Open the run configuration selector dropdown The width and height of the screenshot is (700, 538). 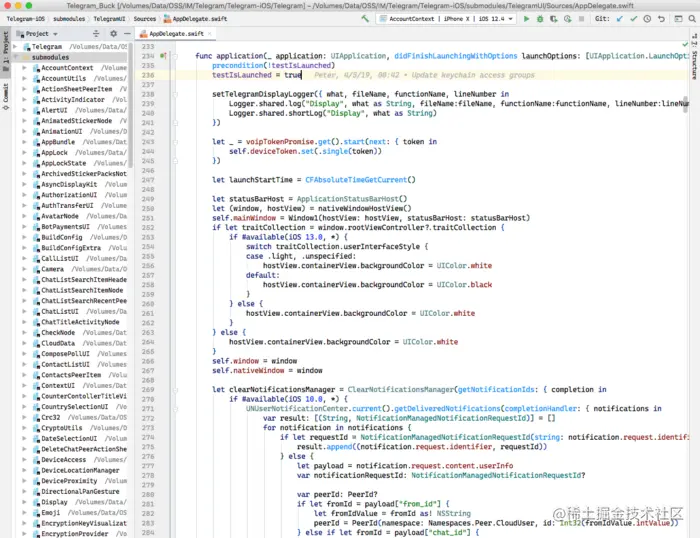coord(446,19)
